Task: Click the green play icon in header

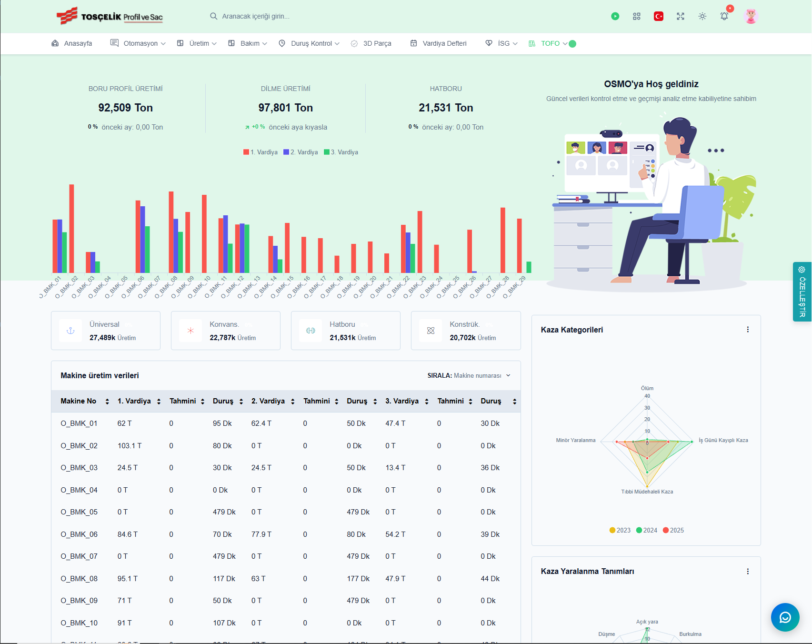Action: tap(615, 16)
